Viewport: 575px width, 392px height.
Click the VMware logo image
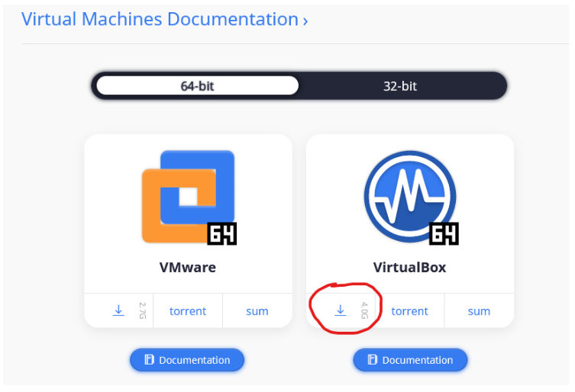click(x=189, y=197)
